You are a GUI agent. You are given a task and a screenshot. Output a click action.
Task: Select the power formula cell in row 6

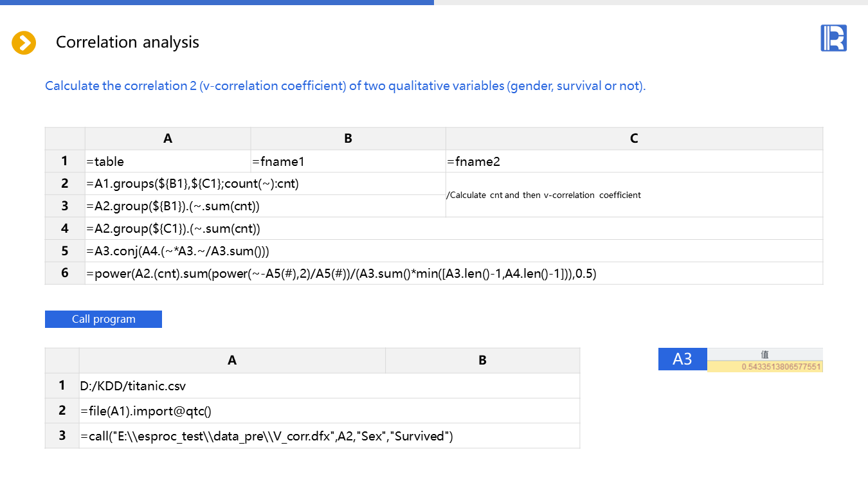[453, 273]
